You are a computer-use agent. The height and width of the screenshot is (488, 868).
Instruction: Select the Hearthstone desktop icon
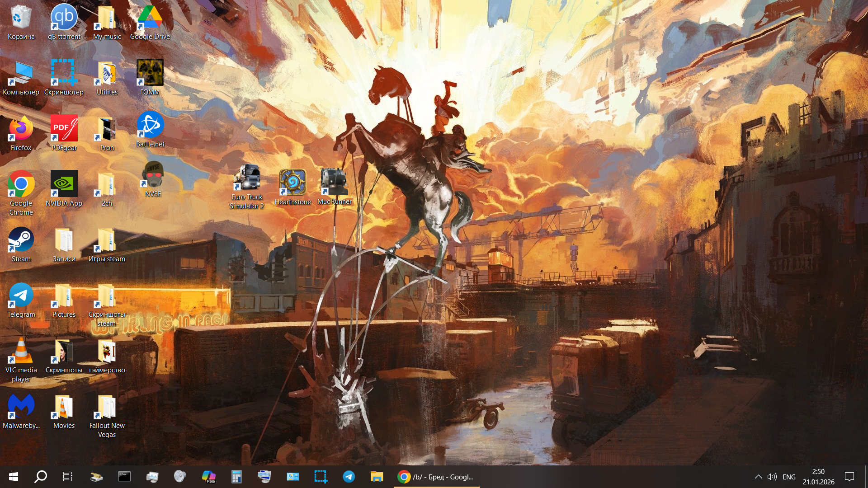292,183
